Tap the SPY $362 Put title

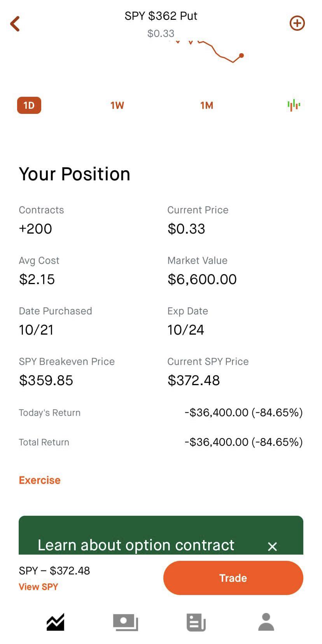(161, 16)
